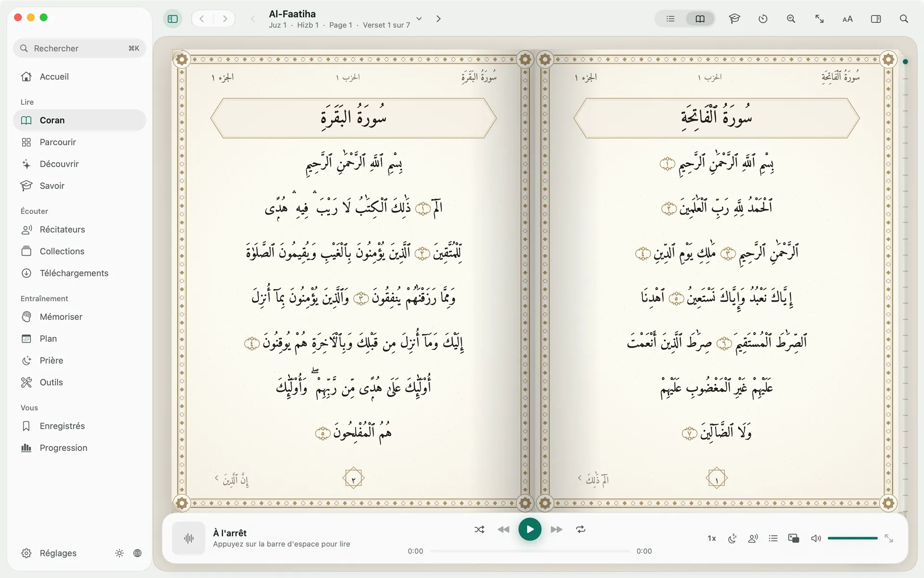Expand the Al-Faatiha surah dropdown chevron

(419, 19)
